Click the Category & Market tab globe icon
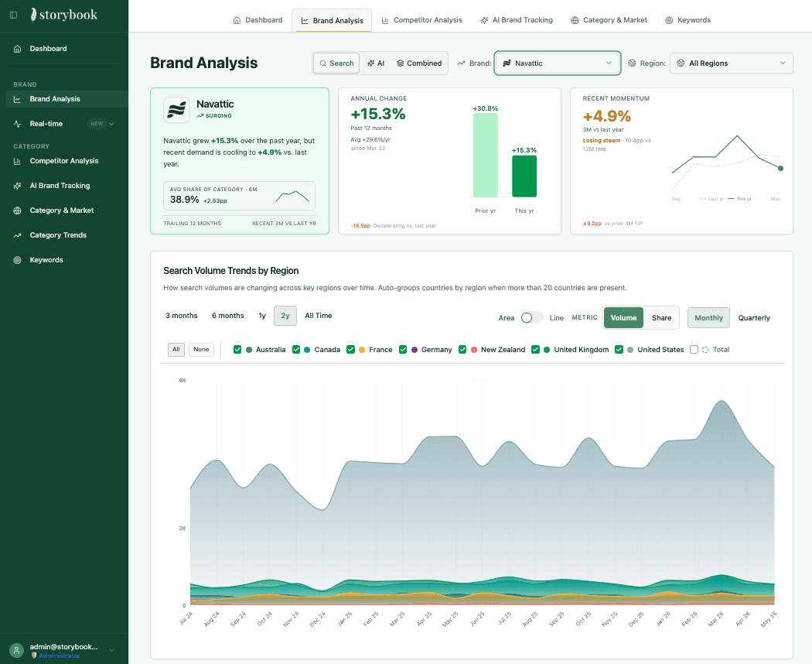This screenshot has height=664, width=812. pyautogui.click(x=575, y=20)
